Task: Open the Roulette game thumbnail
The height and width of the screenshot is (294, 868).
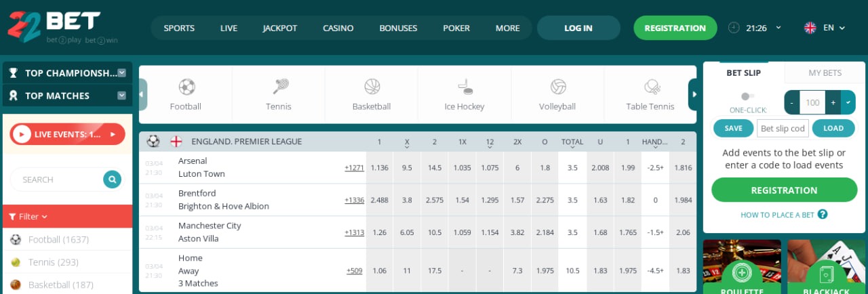Action: tap(742, 267)
